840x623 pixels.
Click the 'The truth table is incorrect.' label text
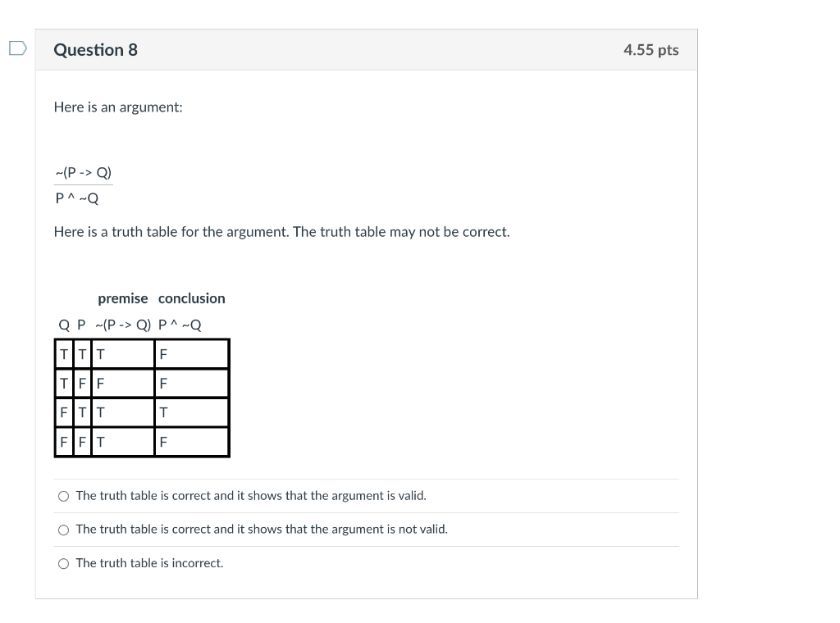pyautogui.click(x=148, y=563)
